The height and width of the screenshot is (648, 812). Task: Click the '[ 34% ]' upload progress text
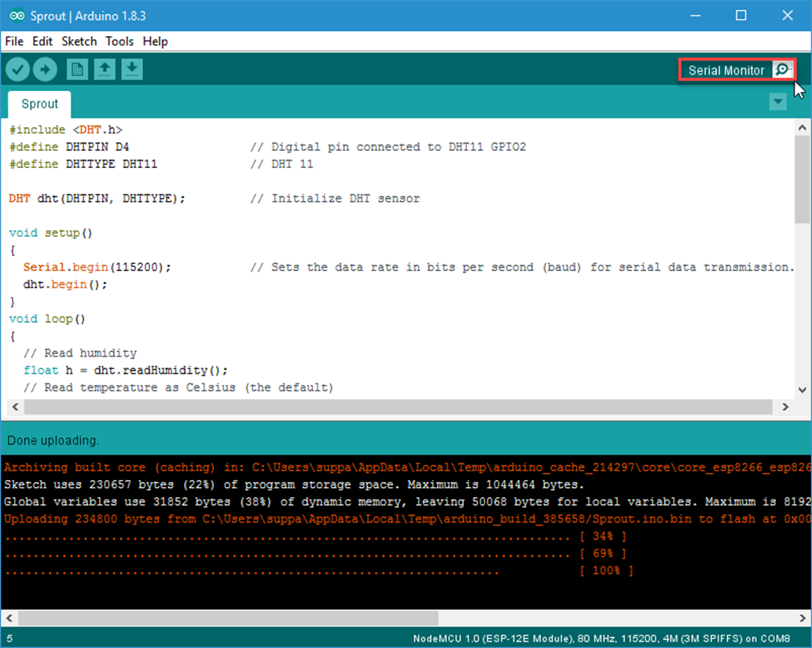[603, 536]
